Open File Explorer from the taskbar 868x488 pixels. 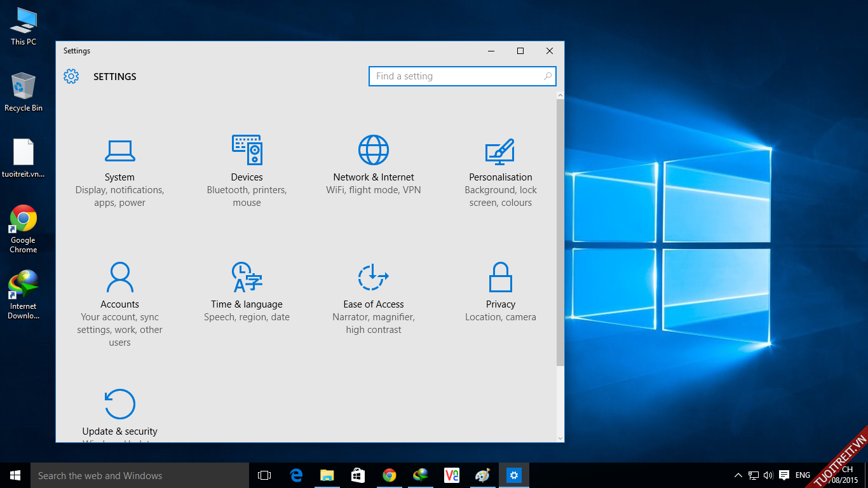point(327,475)
